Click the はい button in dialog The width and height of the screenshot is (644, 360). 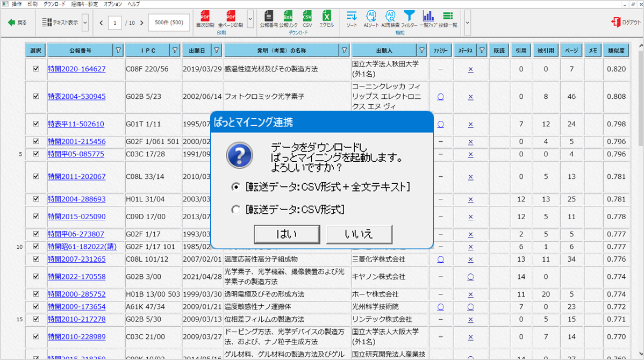[287, 234]
